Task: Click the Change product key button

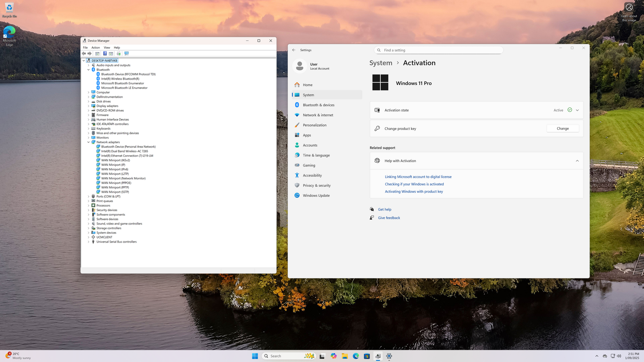Action: 563,129
